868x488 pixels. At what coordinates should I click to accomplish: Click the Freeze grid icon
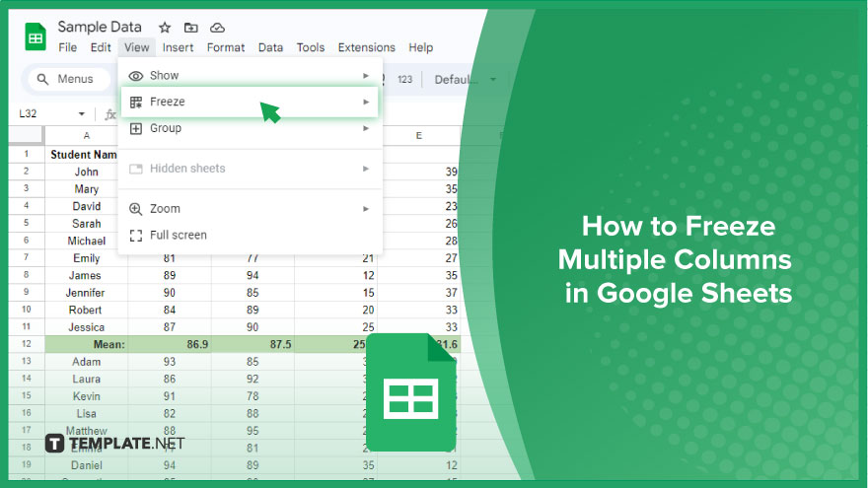(x=136, y=102)
